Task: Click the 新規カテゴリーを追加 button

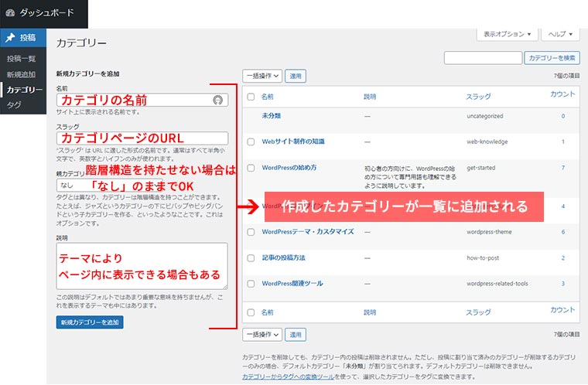Action: [x=90, y=322]
